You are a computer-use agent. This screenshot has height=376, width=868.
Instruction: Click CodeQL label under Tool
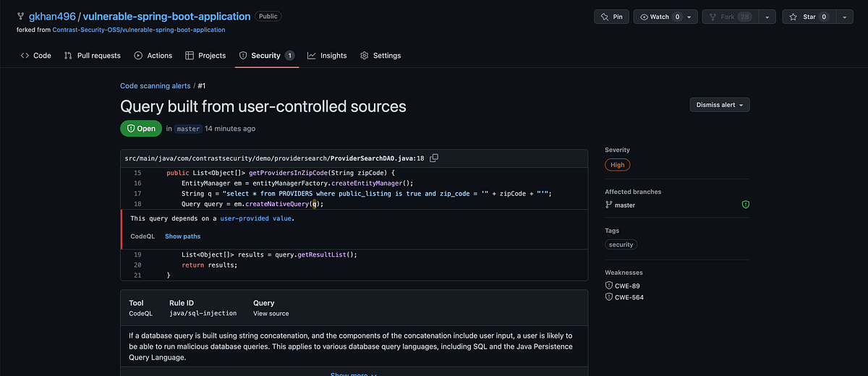click(x=140, y=313)
